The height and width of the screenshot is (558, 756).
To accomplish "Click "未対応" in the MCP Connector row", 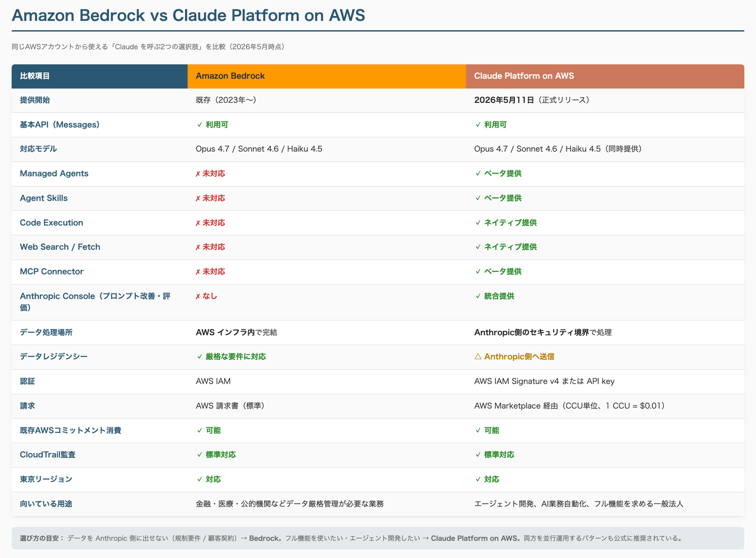I will (x=210, y=272).
